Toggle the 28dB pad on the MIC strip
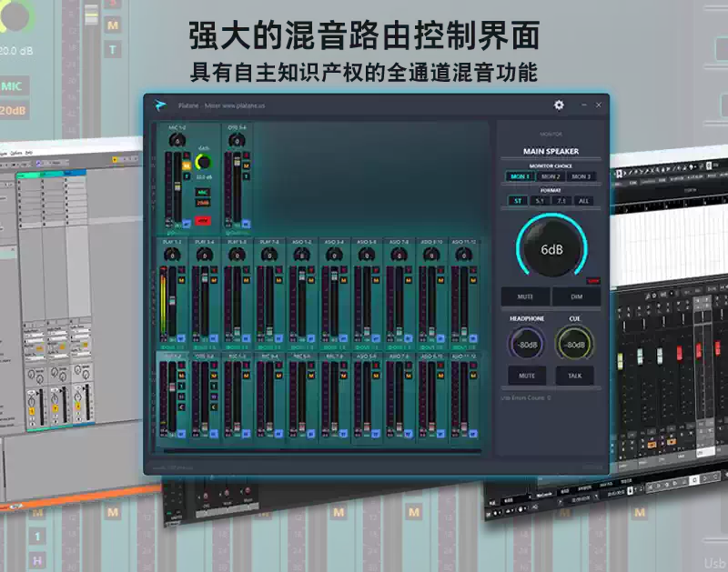The height and width of the screenshot is (572, 728). pos(203,201)
